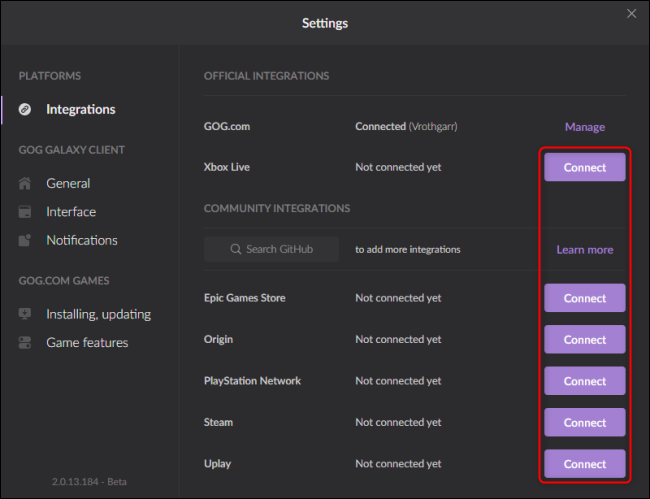Screen dimensions: 650x499
Task: Connect the Steam account
Action: pyautogui.click(x=584, y=422)
